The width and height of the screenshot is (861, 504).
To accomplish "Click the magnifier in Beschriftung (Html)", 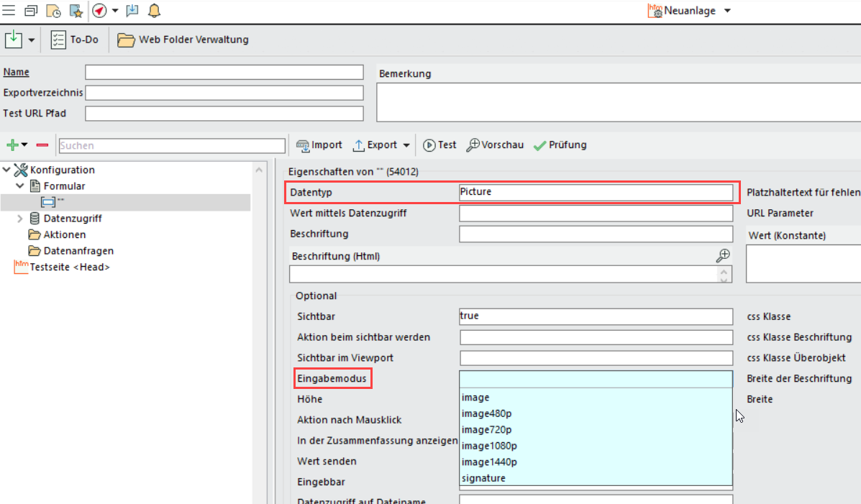I will (x=724, y=256).
